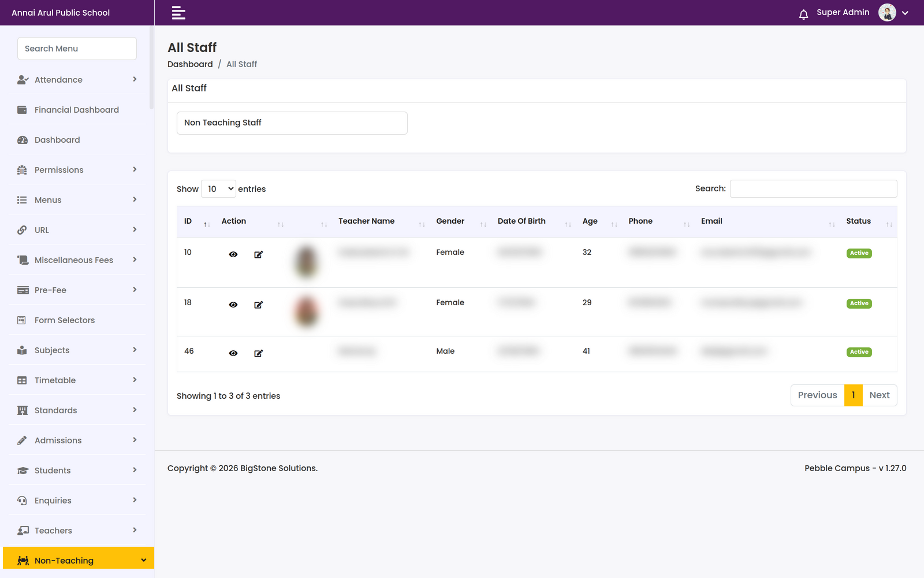Viewport: 924px width, 578px height.
Task: Expand the Permissions menu chevron
Action: (x=135, y=169)
